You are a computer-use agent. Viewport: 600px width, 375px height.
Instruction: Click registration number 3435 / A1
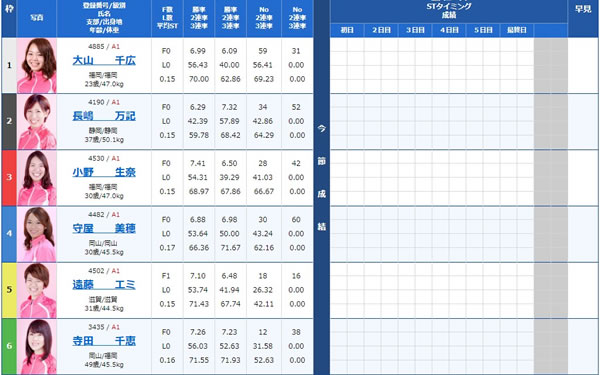104,327
